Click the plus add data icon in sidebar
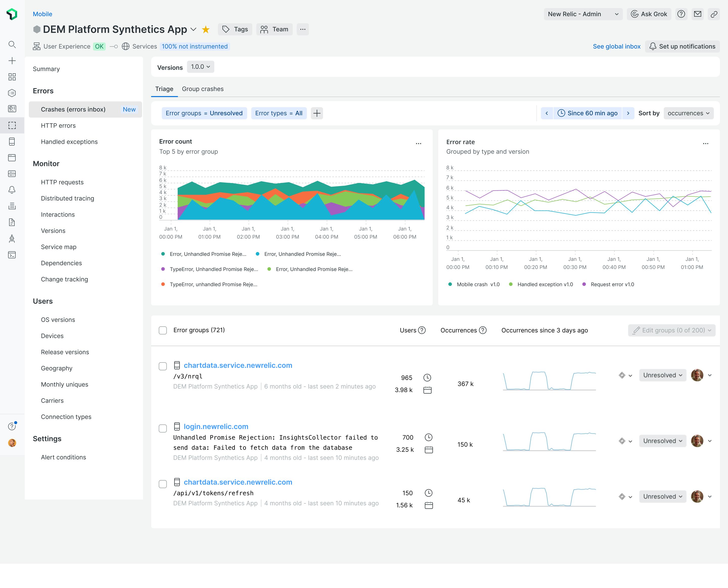 tap(12, 61)
